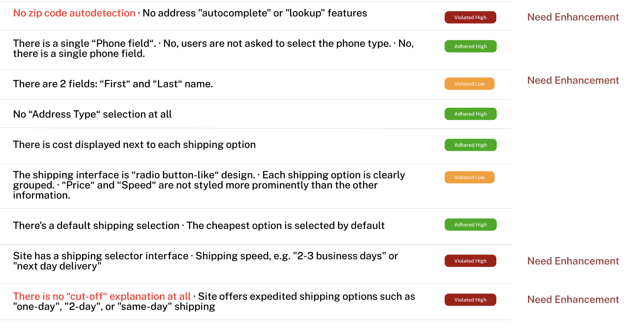Click the Violated High badge for the shipping selector interface row
Screen dimensions: 644x328
point(470,261)
